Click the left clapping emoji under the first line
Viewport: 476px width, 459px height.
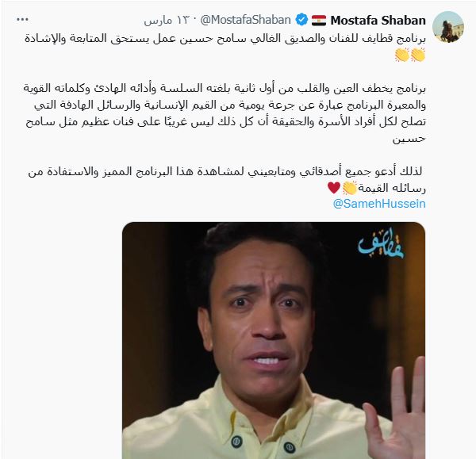coord(402,55)
